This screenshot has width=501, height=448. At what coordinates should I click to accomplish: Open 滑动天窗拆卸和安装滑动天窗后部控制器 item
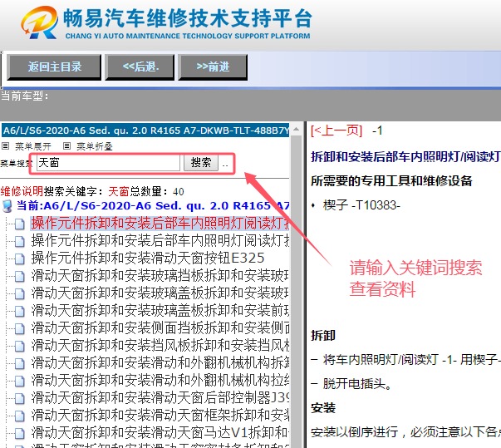[160, 398]
